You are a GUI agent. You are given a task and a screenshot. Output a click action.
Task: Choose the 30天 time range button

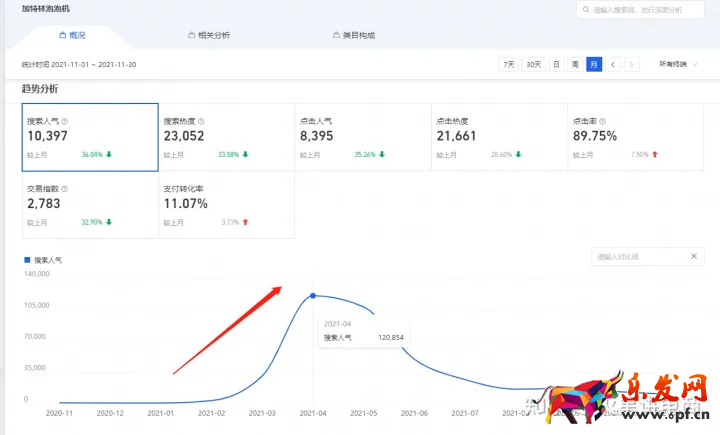pyautogui.click(x=534, y=64)
